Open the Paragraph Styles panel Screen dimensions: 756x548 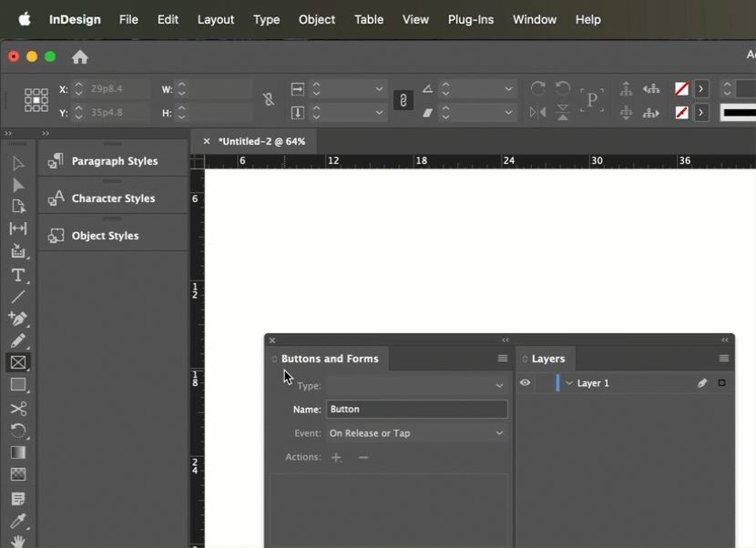(114, 161)
